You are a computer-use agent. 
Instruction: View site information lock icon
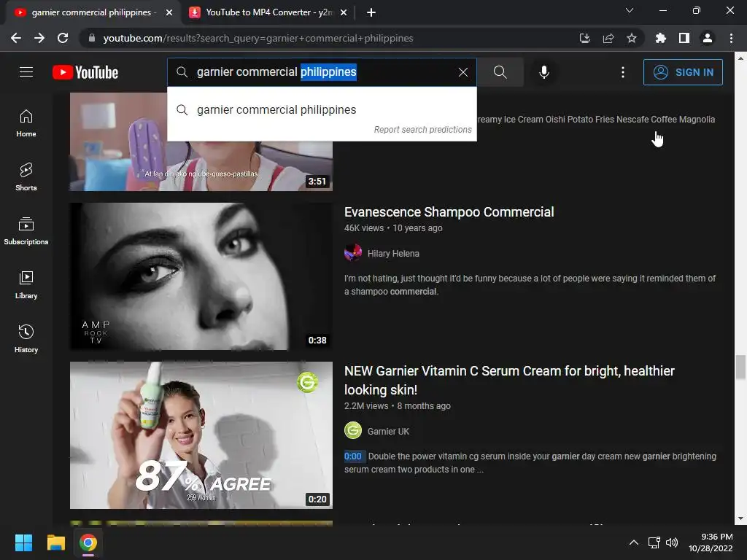[x=91, y=38]
